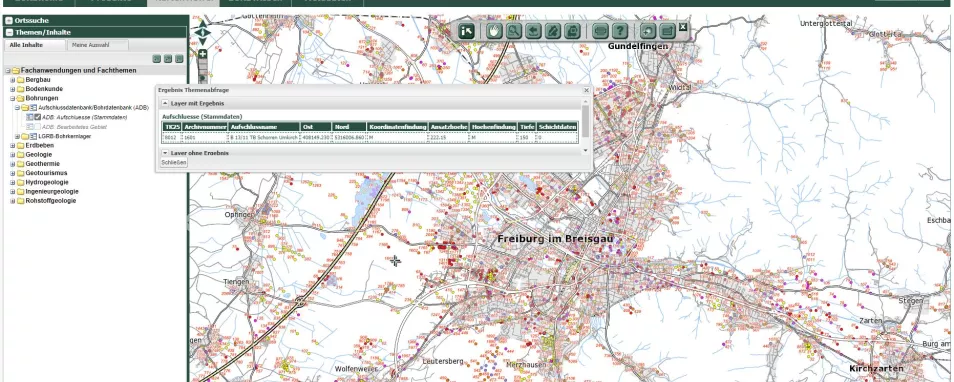Switch to Alle Inhalte tab
This screenshot has width=954, height=382.
pos(35,45)
